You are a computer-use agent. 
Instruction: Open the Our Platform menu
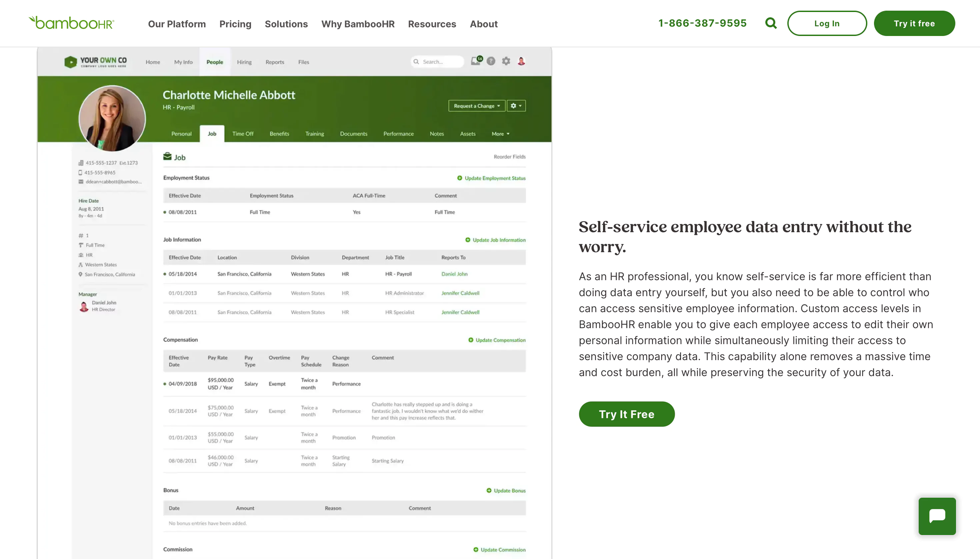[177, 24]
